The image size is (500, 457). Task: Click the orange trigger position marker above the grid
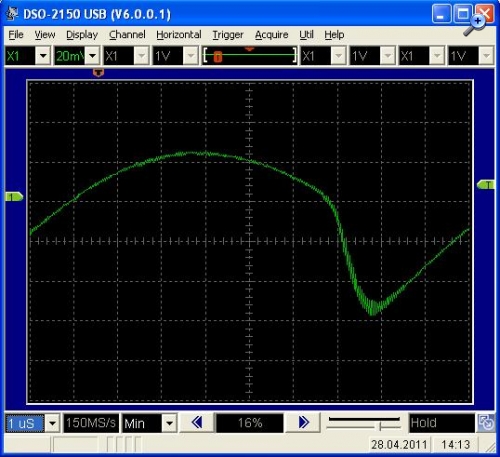click(x=98, y=72)
